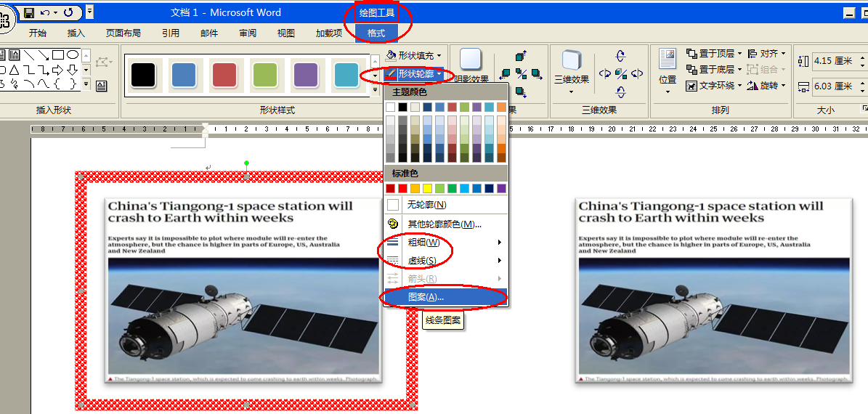
Task: Select the Down Arrow block shape
Action: pyautogui.click(x=73, y=70)
